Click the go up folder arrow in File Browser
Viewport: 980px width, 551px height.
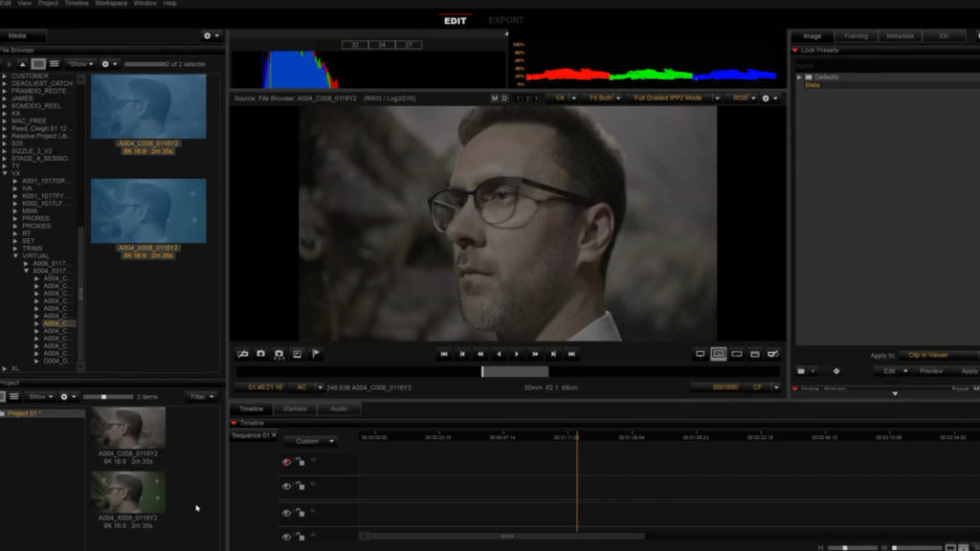coord(23,64)
